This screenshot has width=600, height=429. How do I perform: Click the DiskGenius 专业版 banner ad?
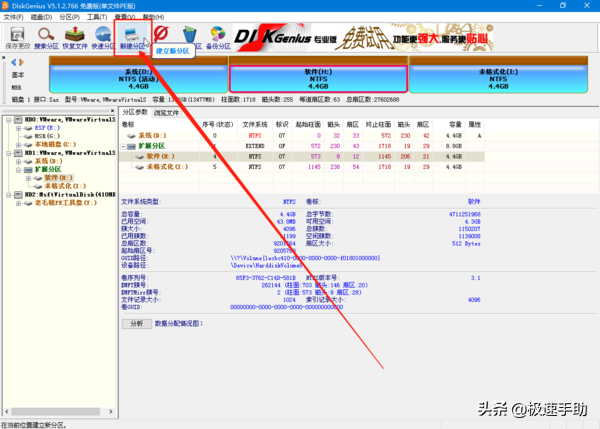pos(363,38)
